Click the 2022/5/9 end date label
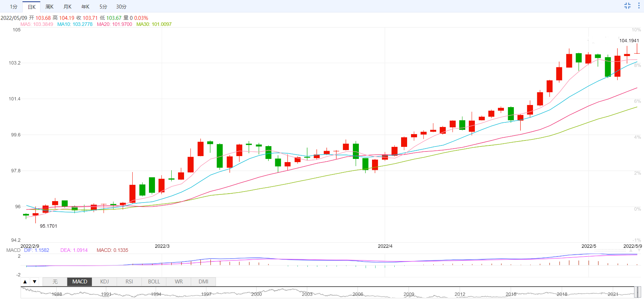Image resolution: width=644 pixels, height=304 pixels. (x=633, y=246)
